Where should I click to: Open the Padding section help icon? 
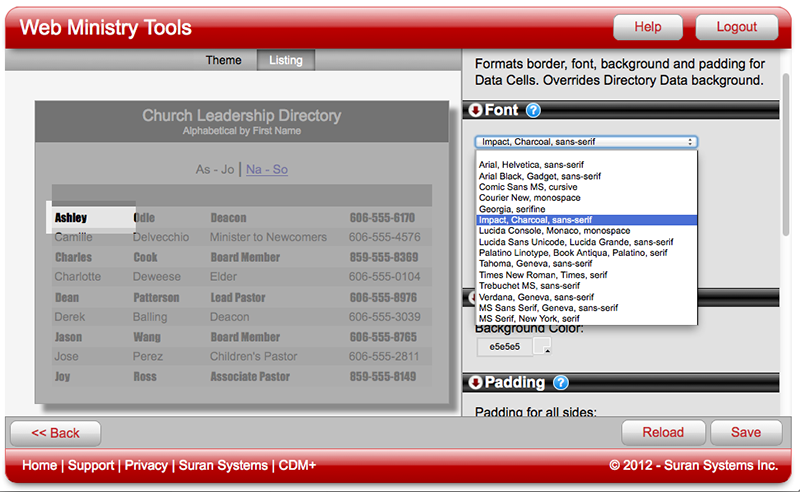pos(560,383)
